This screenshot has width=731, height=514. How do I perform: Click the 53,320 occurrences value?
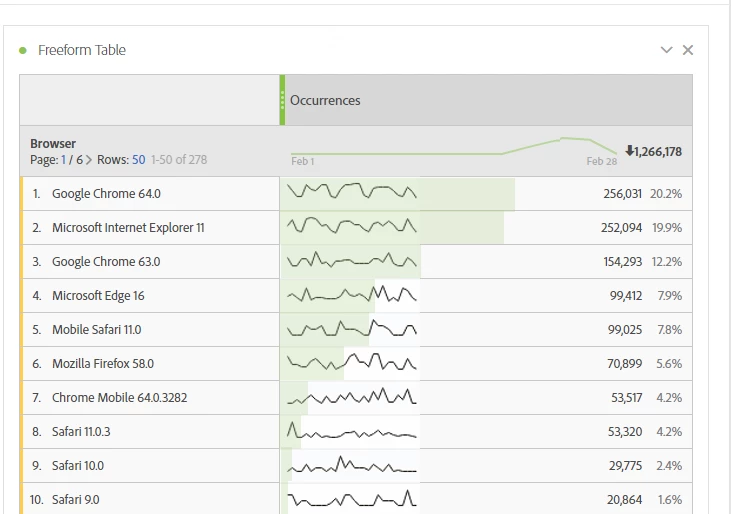click(625, 432)
